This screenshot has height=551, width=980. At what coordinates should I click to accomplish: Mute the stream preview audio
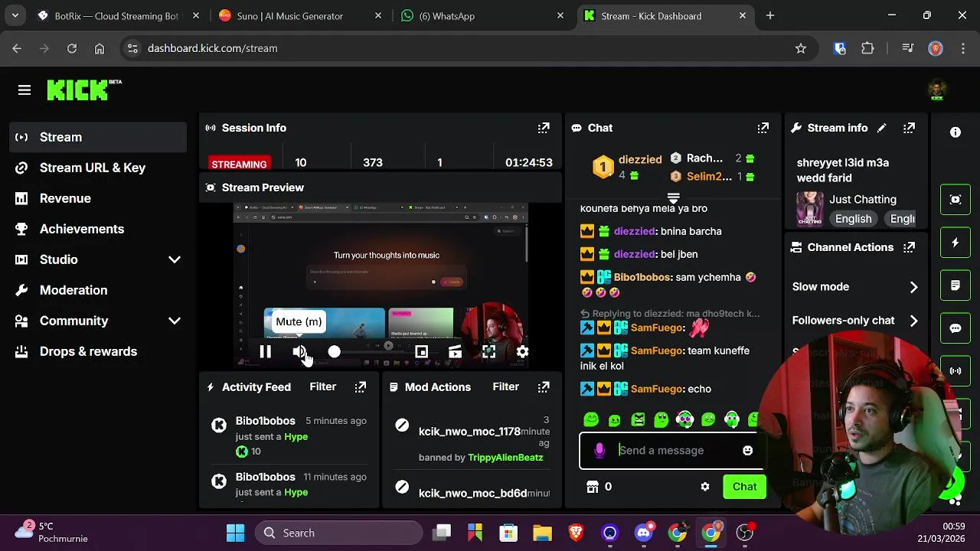(299, 352)
